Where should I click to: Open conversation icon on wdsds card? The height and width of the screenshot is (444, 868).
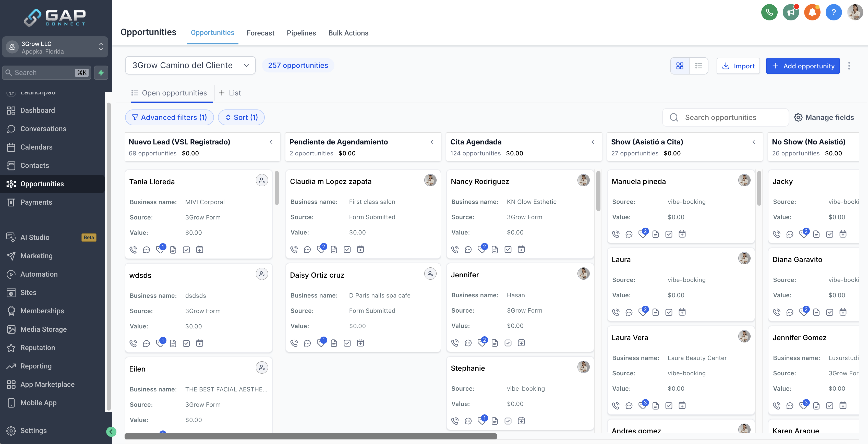click(x=147, y=343)
